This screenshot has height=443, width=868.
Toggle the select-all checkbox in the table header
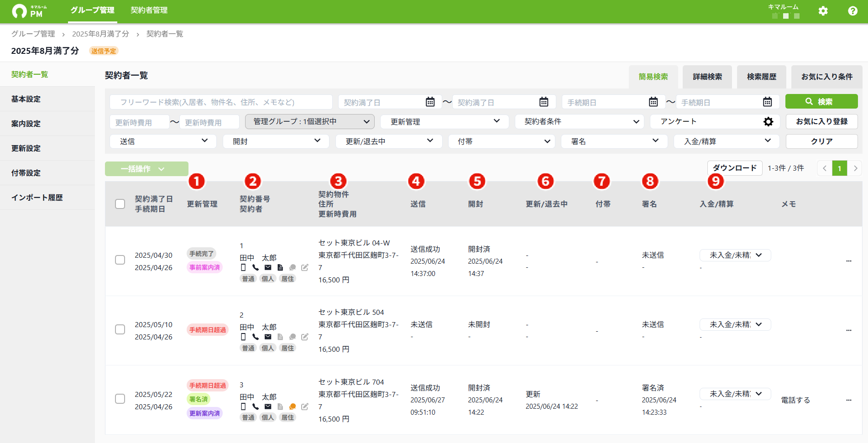120,204
